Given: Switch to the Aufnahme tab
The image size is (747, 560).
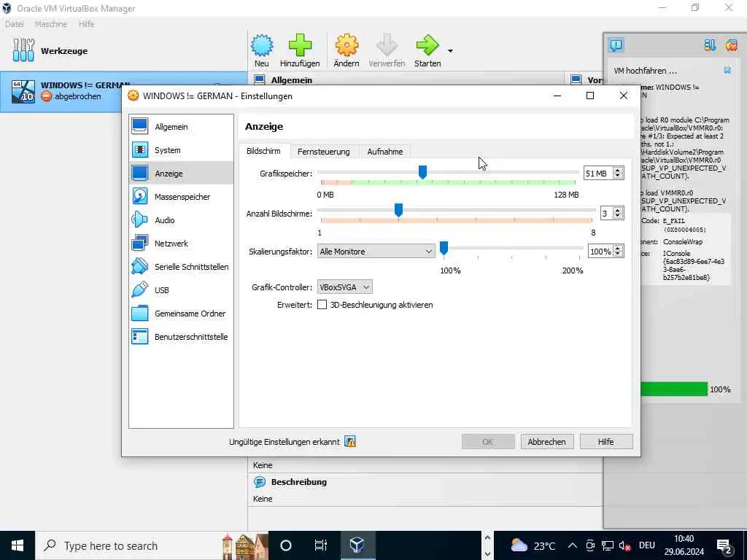Looking at the screenshot, I should (385, 152).
